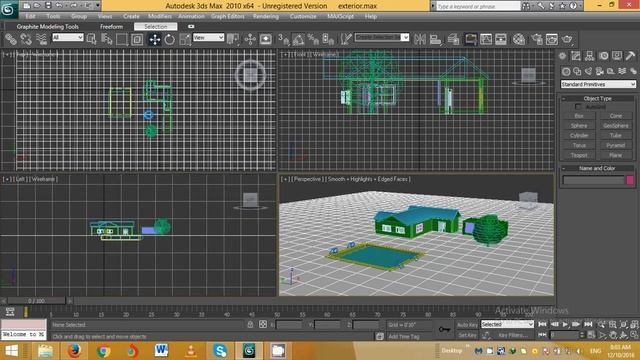Open the Material Editor
Viewport: 640px width, 360px height.
click(x=519, y=39)
